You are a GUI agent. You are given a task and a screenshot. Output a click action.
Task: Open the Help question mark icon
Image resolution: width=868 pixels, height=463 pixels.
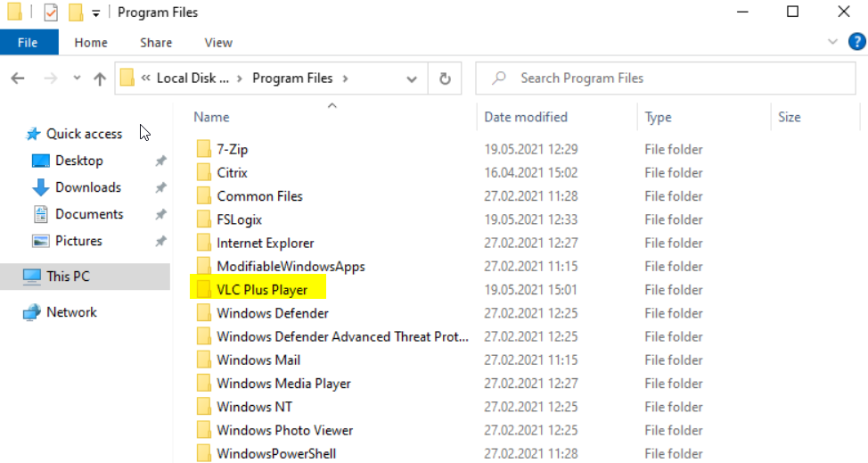point(857,42)
